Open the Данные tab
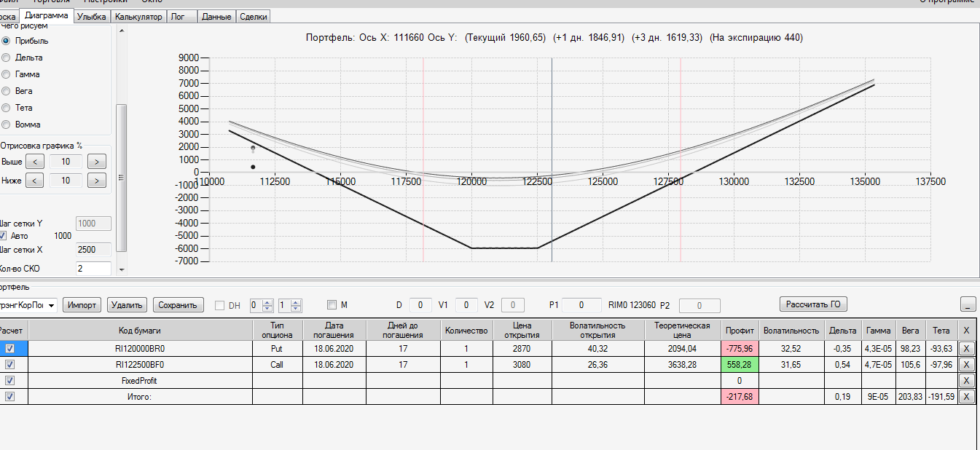The width and height of the screenshot is (980, 450). [x=216, y=16]
